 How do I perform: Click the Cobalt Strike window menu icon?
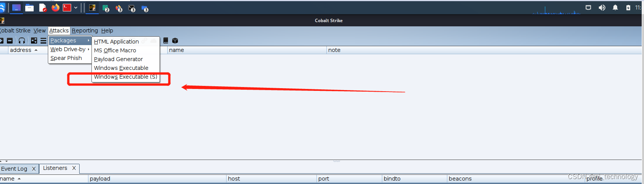(2, 21)
